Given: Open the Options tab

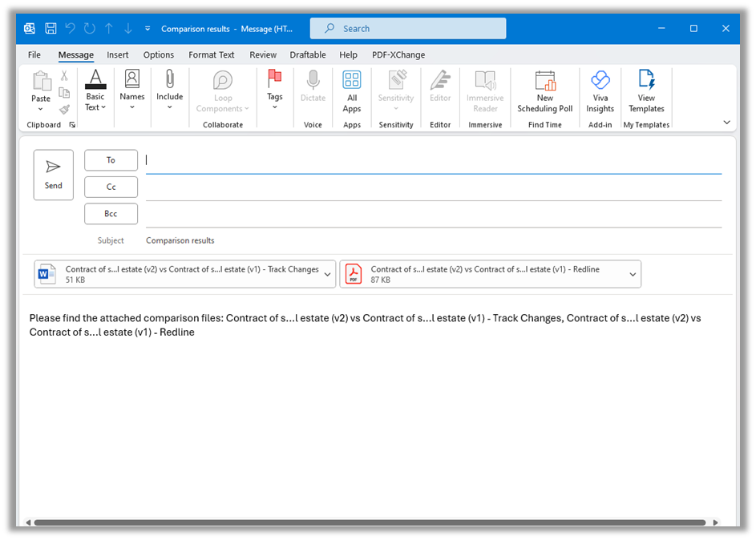Looking at the screenshot, I should [159, 55].
